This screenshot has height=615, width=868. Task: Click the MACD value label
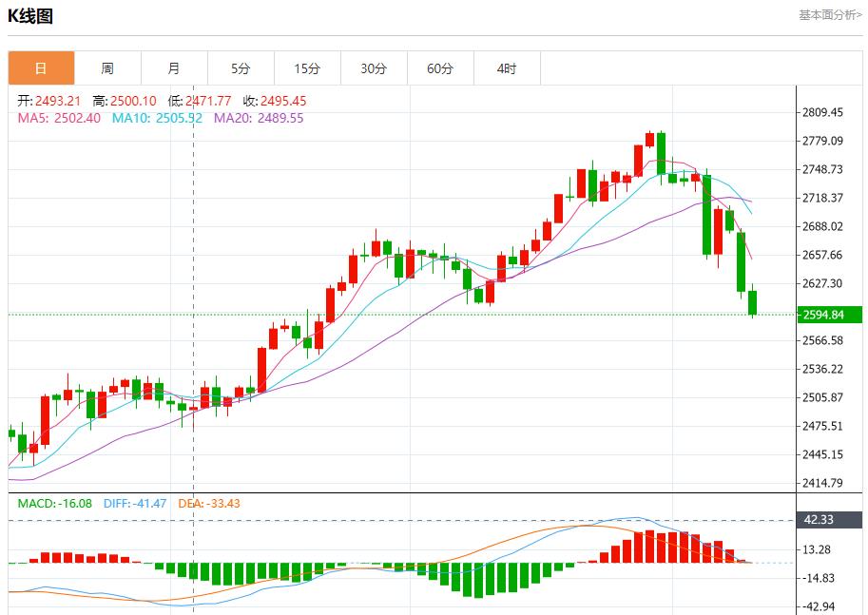55,503
